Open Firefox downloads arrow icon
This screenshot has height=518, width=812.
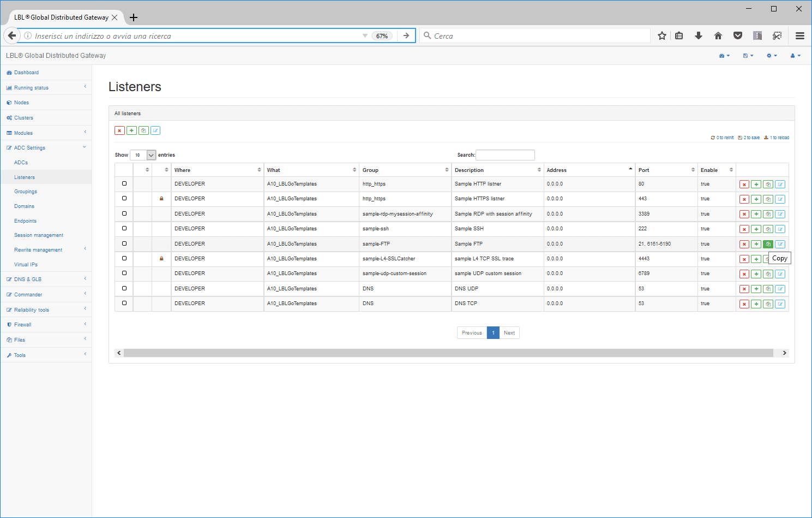[699, 35]
